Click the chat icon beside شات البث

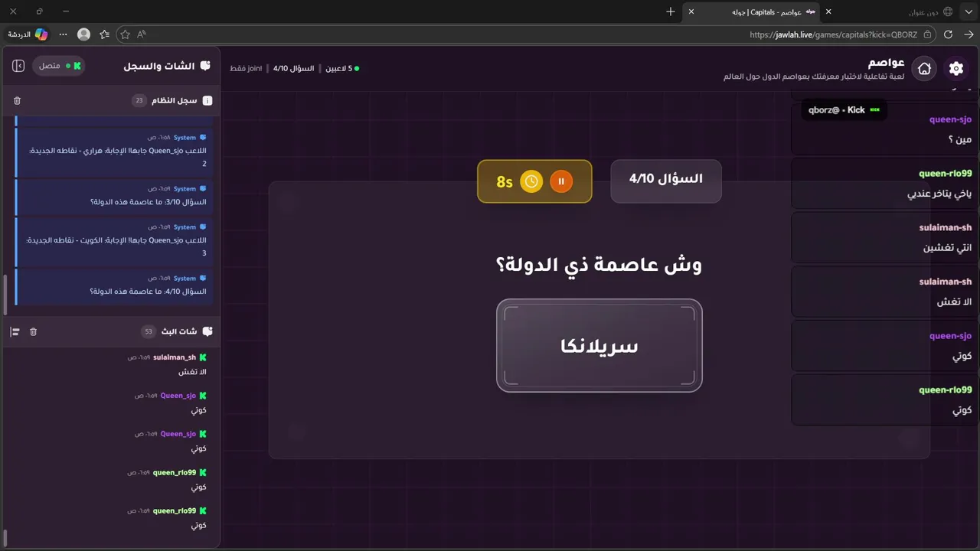[x=207, y=331]
